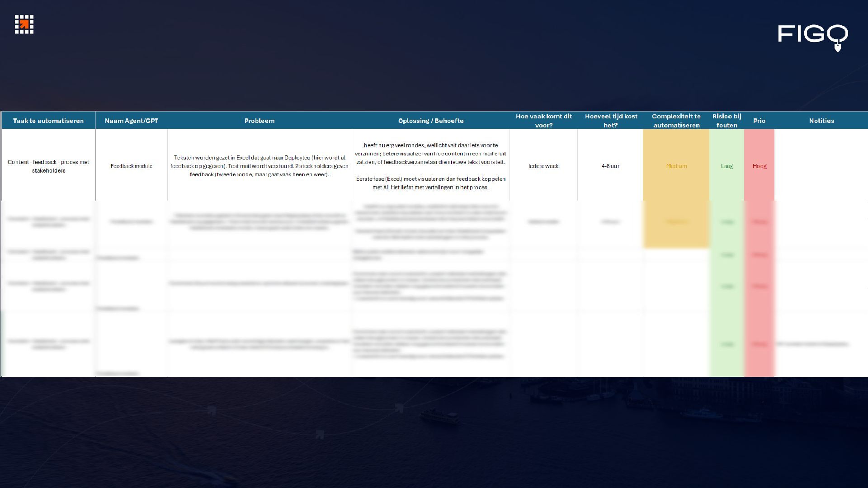Screen dimensions: 868x488
Task: Click the 'Oplossing / Behoefte' header cell
Action: click(430, 121)
